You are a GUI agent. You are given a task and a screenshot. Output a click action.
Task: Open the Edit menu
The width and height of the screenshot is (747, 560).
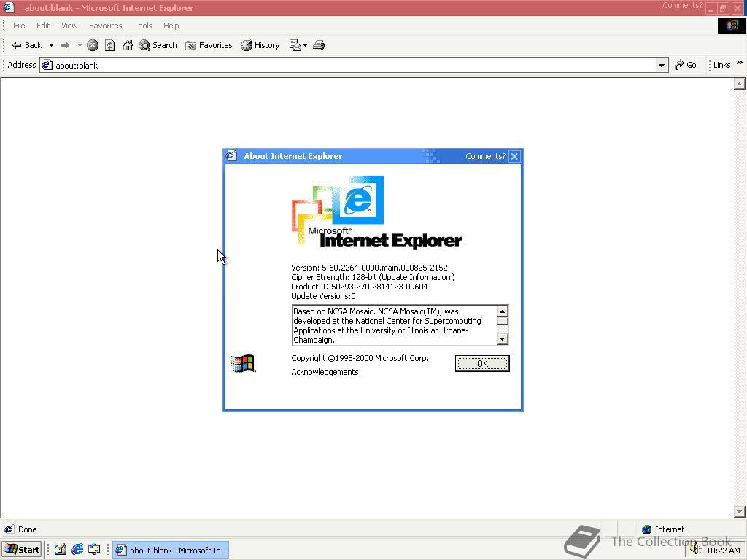coord(43,26)
